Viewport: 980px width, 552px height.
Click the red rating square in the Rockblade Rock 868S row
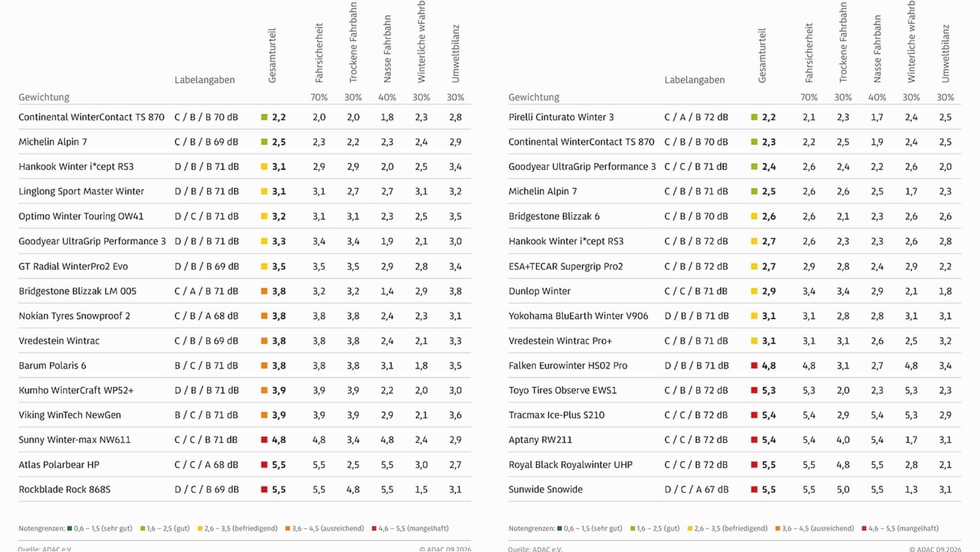click(264, 489)
